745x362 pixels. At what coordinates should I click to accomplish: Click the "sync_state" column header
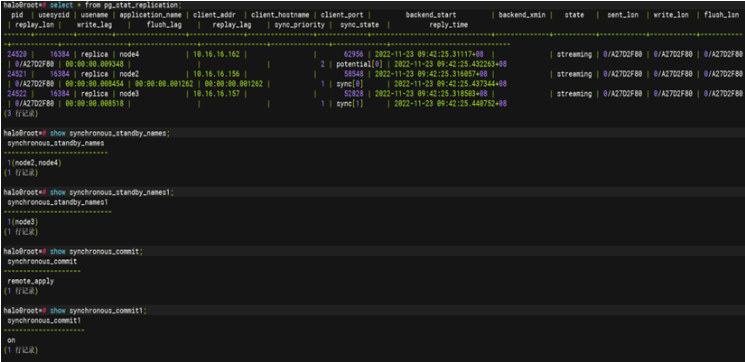pos(360,25)
